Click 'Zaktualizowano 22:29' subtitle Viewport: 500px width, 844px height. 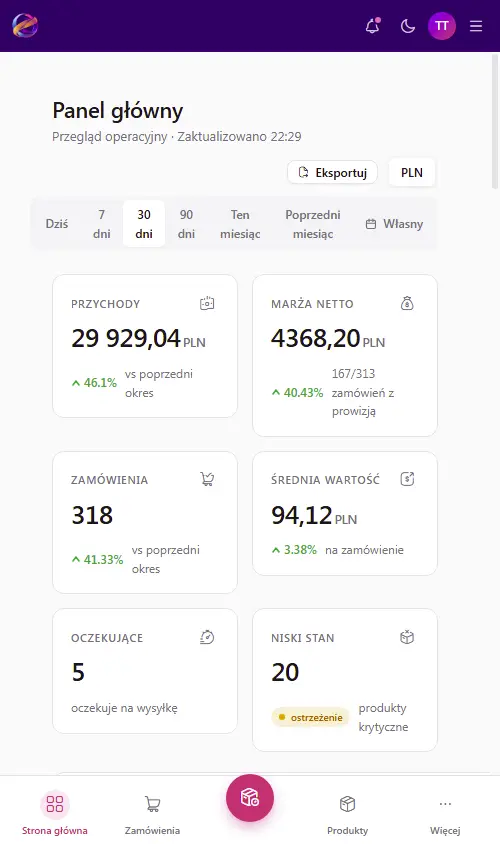[240, 137]
